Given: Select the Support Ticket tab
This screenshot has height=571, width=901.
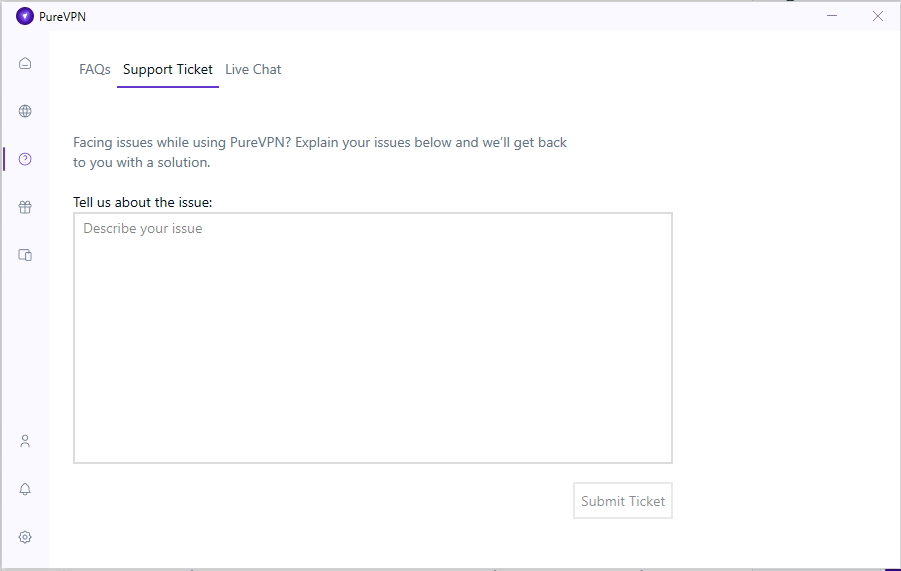Looking at the screenshot, I should [168, 70].
